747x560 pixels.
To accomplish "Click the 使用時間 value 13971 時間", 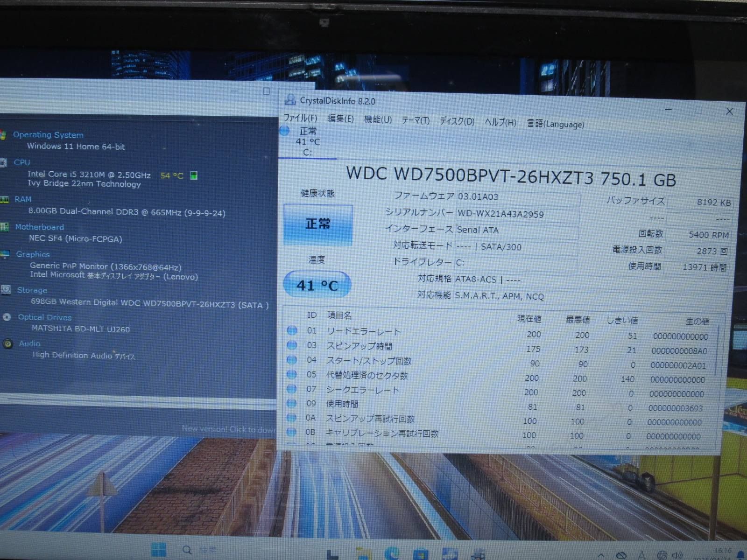I will (x=697, y=267).
